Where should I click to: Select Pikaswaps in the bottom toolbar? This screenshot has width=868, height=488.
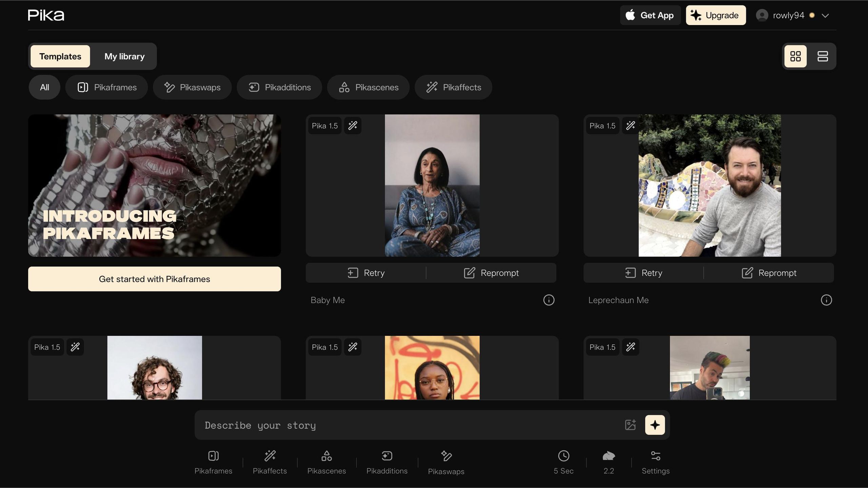pos(446,461)
